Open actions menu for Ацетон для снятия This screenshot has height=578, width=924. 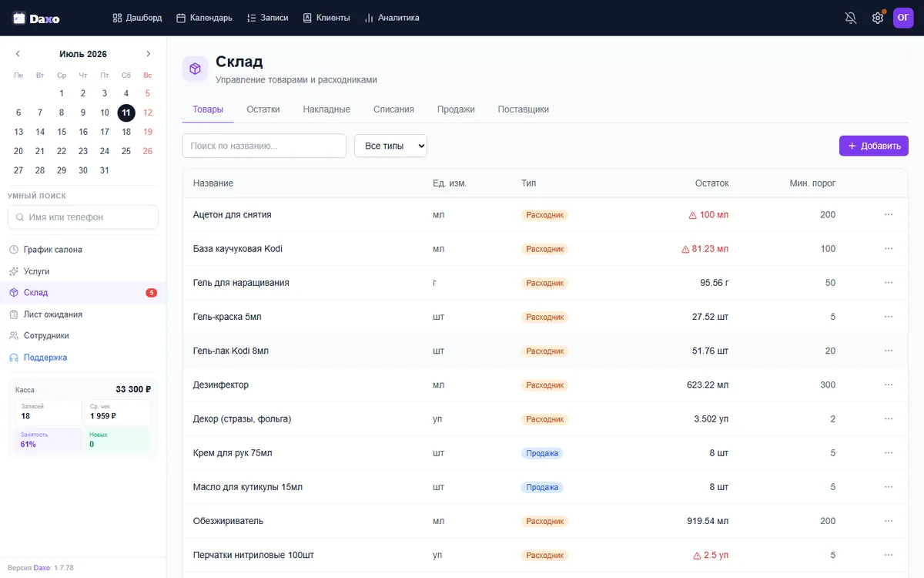(x=889, y=214)
